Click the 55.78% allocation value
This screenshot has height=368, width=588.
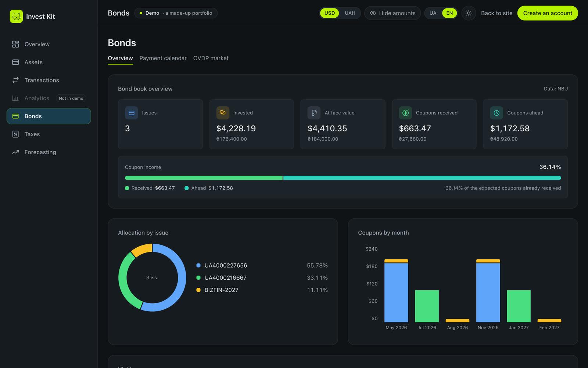[x=317, y=265]
